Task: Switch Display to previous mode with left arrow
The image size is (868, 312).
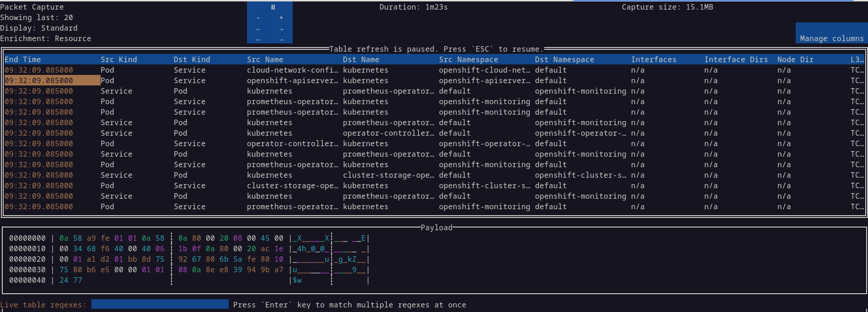Action: [x=258, y=29]
